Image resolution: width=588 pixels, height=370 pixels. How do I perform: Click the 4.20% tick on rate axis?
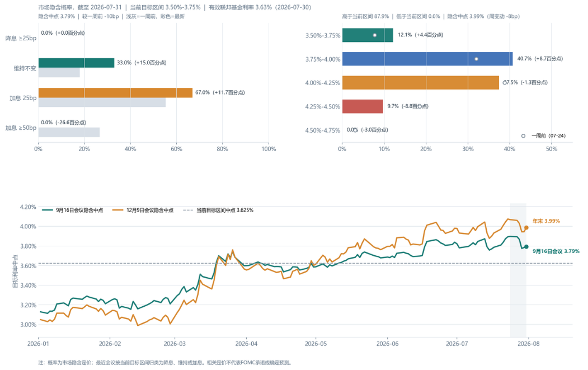(x=28, y=207)
